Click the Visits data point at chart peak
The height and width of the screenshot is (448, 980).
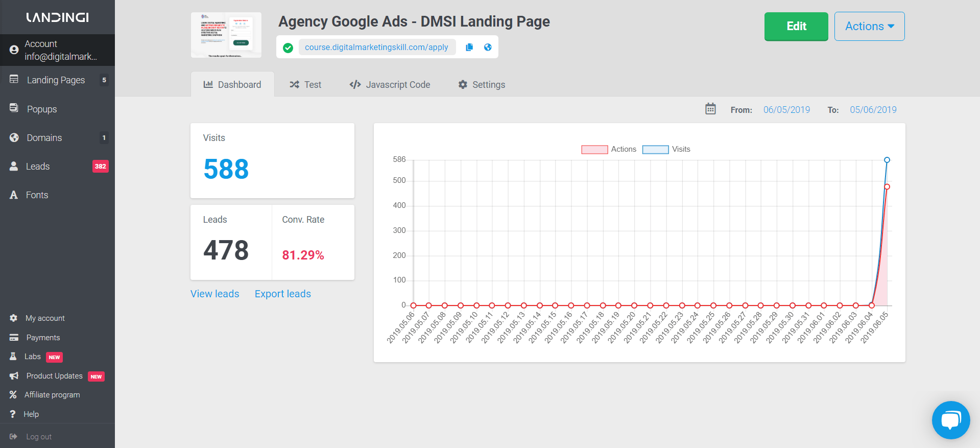pyautogui.click(x=887, y=160)
